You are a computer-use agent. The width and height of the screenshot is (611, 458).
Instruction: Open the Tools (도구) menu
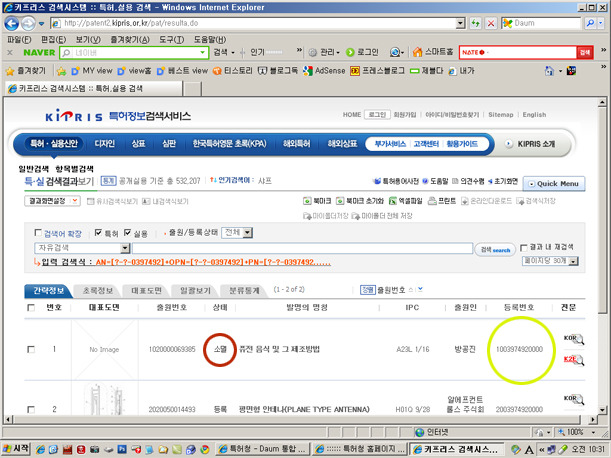[x=171, y=40]
